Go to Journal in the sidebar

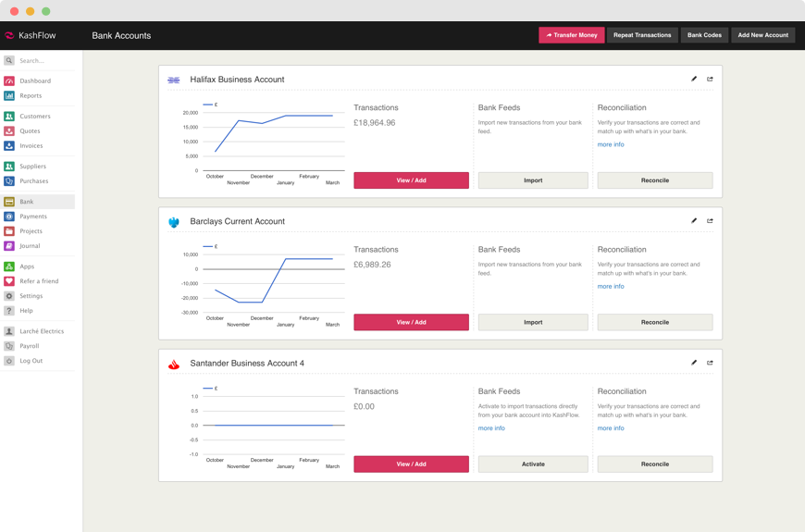(x=30, y=246)
